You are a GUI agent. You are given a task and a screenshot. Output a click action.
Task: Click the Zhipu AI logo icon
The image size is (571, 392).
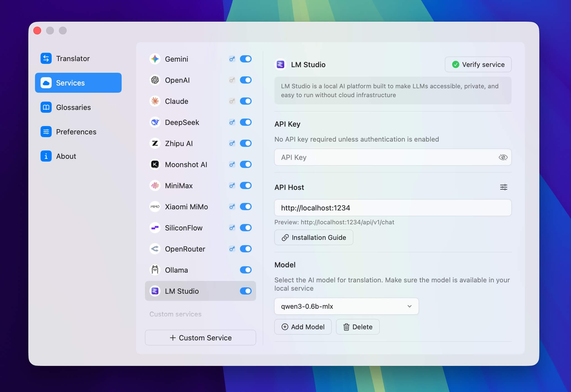coord(155,143)
